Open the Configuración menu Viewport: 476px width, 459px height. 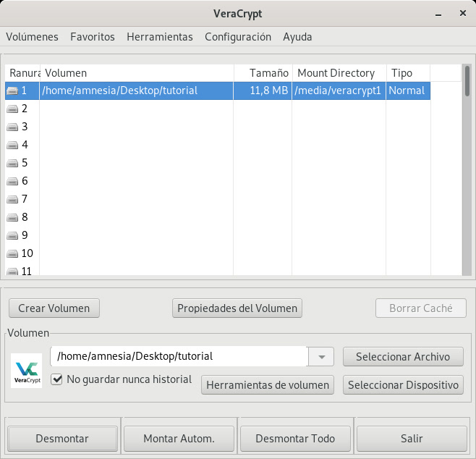tap(237, 37)
